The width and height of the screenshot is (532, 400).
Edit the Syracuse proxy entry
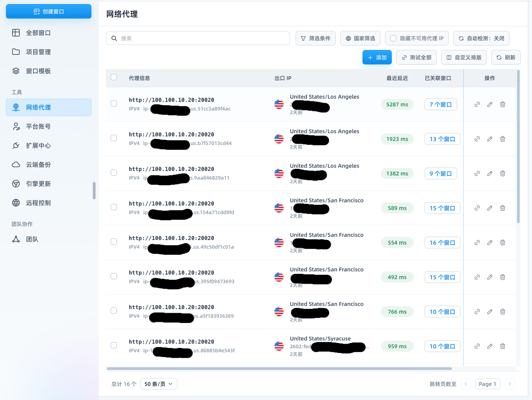490,346
